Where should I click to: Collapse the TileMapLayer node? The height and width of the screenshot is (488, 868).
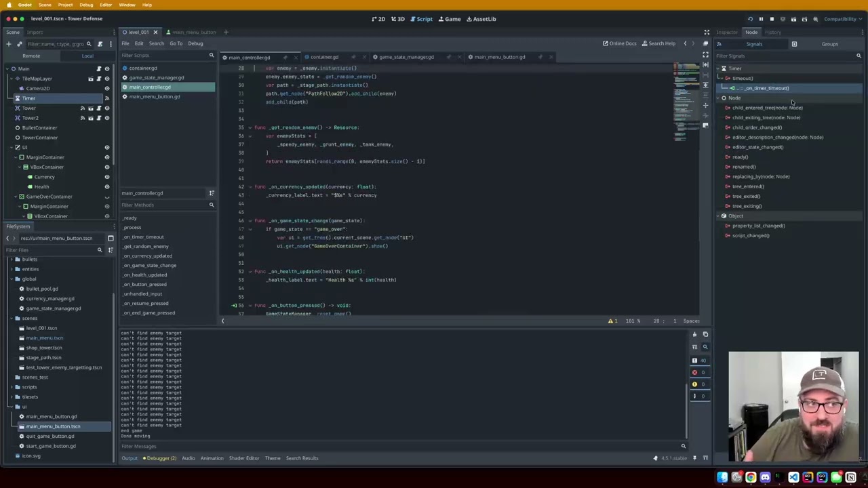[10, 79]
